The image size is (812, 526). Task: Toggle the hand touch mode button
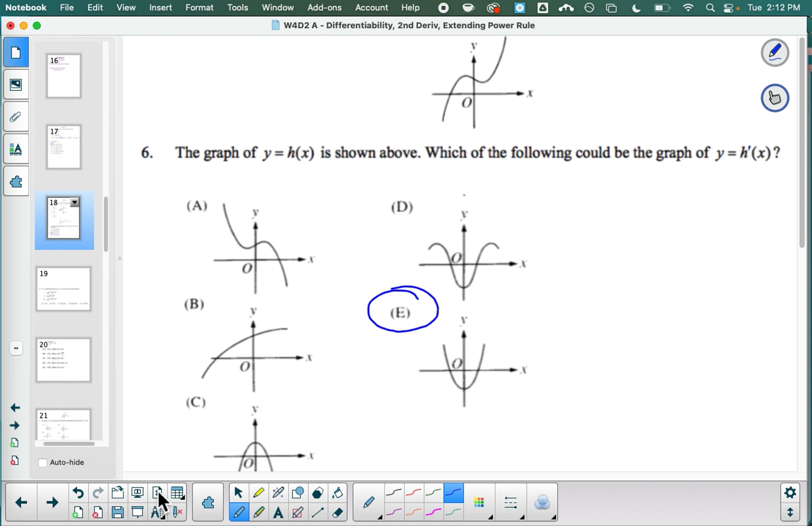coord(774,98)
